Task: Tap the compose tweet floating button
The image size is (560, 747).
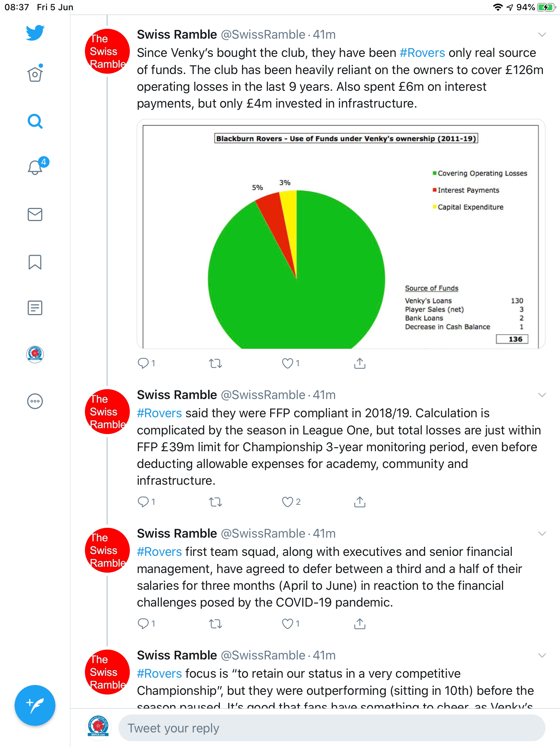Action: coord(35,705)
